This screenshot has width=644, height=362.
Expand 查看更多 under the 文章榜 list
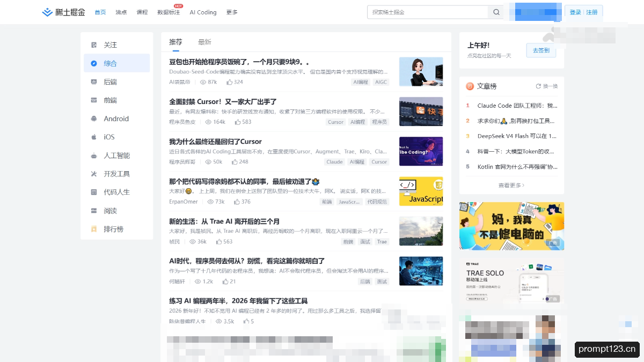tap(511, 185)
